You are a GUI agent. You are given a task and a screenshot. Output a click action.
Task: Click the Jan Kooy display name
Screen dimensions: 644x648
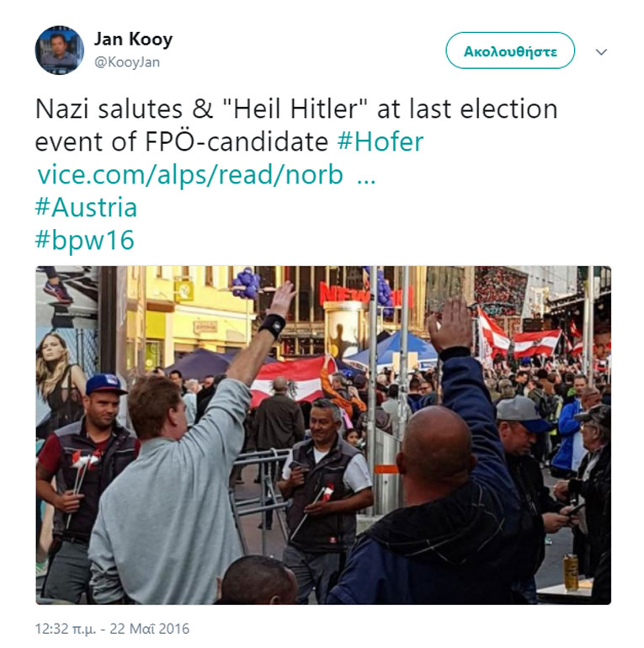click(x=133, y=40)
